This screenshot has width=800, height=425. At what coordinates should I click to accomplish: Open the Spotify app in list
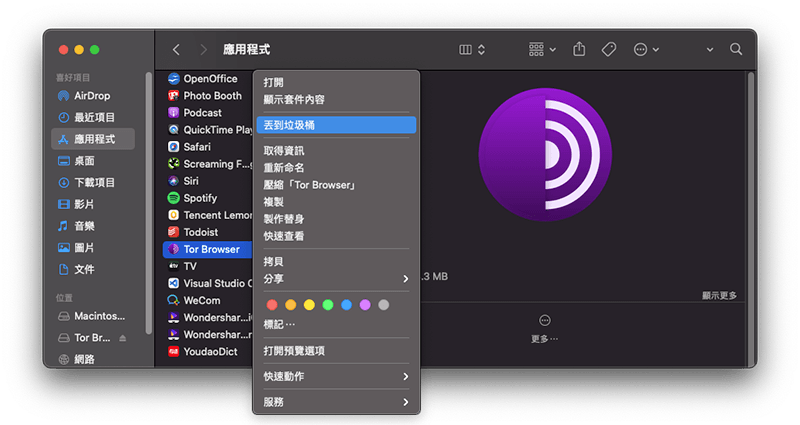(200, 198)
